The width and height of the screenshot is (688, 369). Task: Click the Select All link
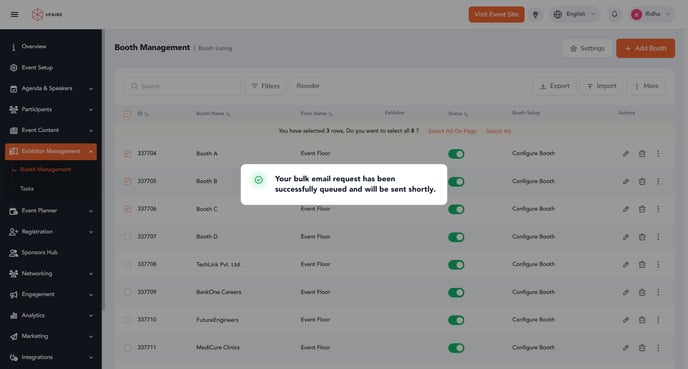(x=498, y=131)
